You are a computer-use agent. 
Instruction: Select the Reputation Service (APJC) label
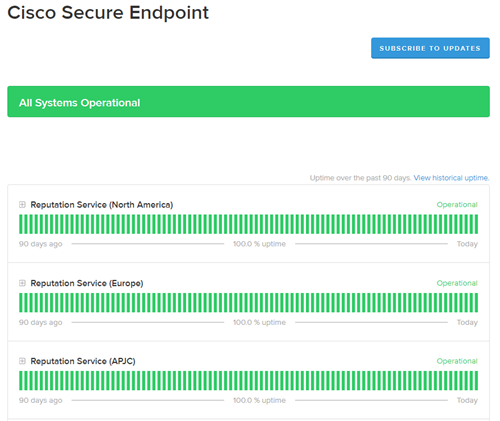click(83, 361)
